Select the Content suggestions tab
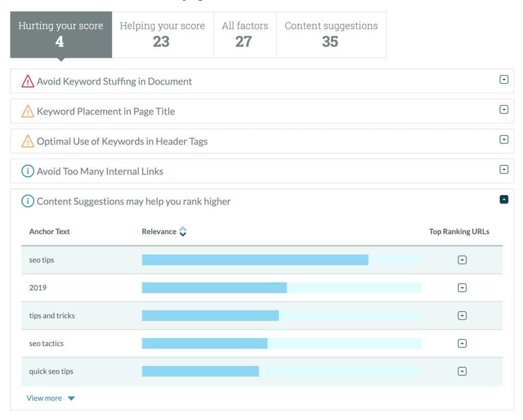Viewport: 523px width, 420px height. point(331,35)
